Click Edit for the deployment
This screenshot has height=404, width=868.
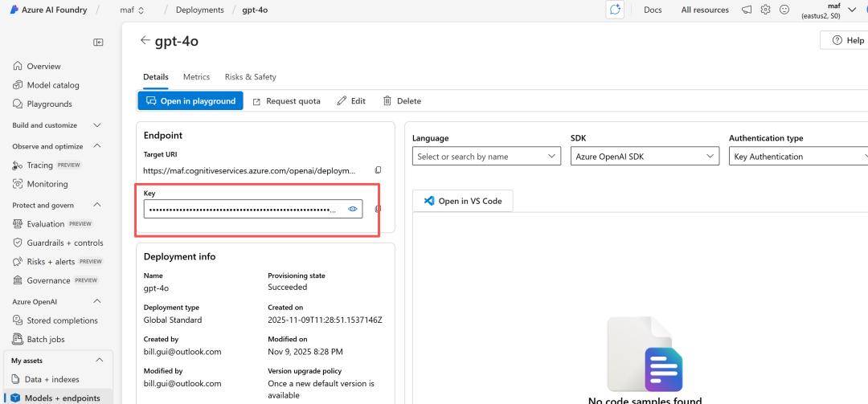351,100
